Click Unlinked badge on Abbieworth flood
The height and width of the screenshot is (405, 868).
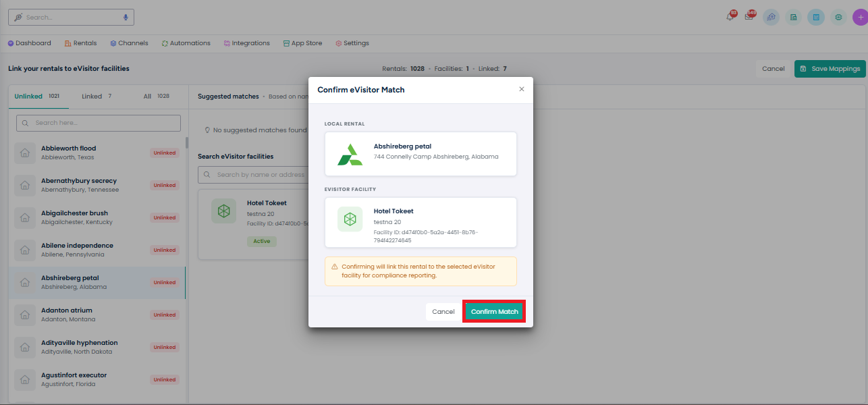tap(164, 153)
